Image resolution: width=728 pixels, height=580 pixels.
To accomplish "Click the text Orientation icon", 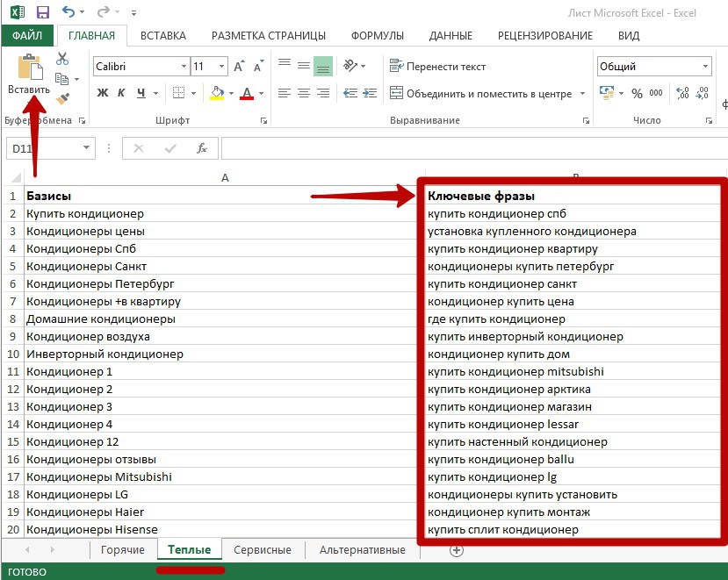I will [x=350, y=66].
